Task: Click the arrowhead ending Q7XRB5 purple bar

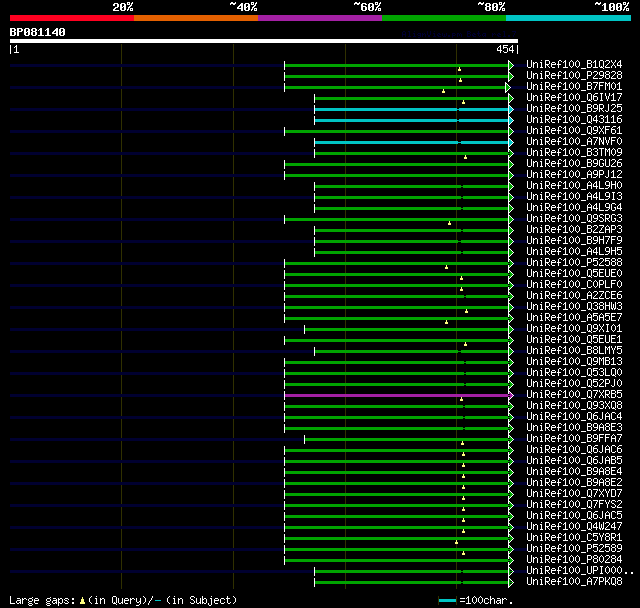Action: coord(511,395)
